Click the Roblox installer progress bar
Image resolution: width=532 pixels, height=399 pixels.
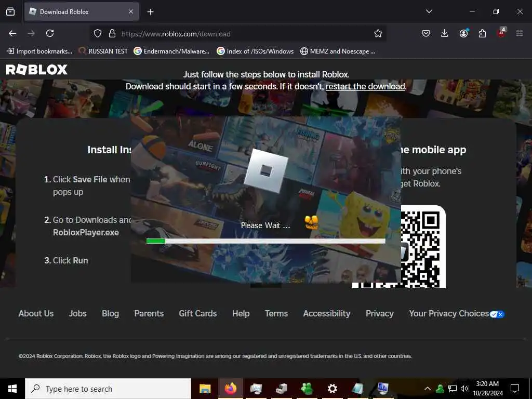(265, 241)
